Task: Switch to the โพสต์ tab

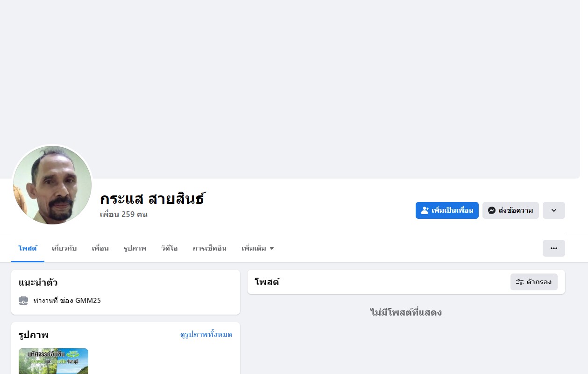Action: click(28, 248)
